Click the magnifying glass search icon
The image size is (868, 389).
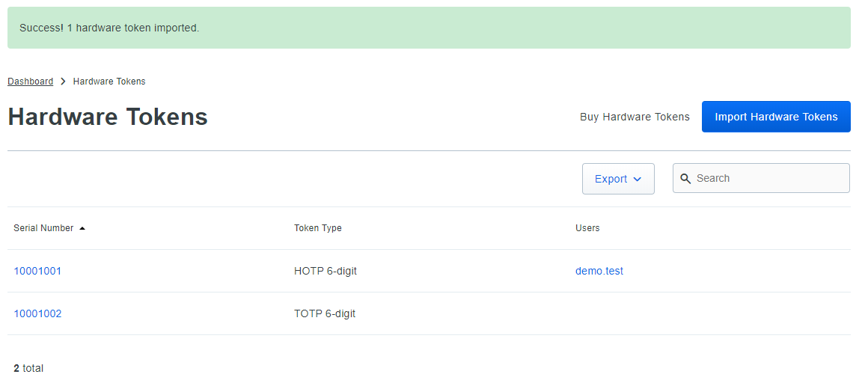(x=685, y=179)
